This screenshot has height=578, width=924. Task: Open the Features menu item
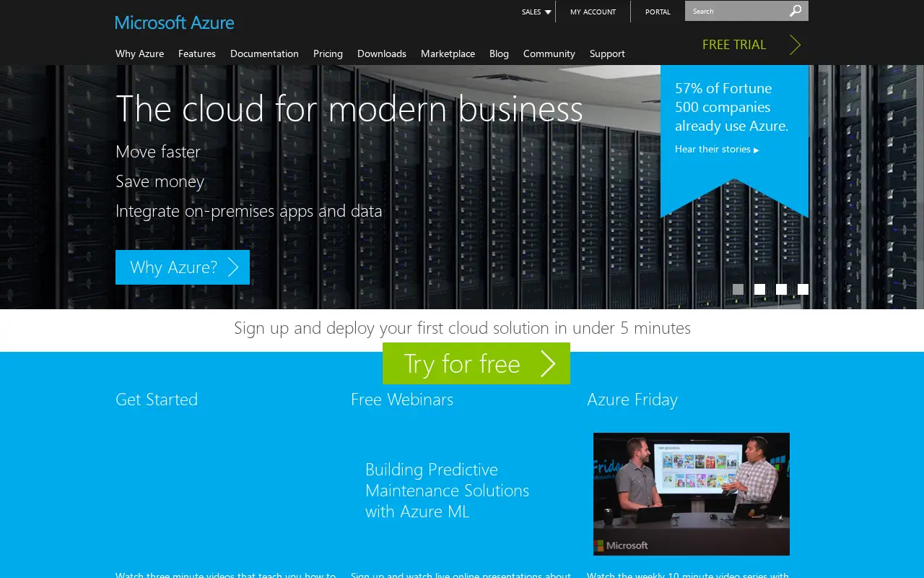197,53
